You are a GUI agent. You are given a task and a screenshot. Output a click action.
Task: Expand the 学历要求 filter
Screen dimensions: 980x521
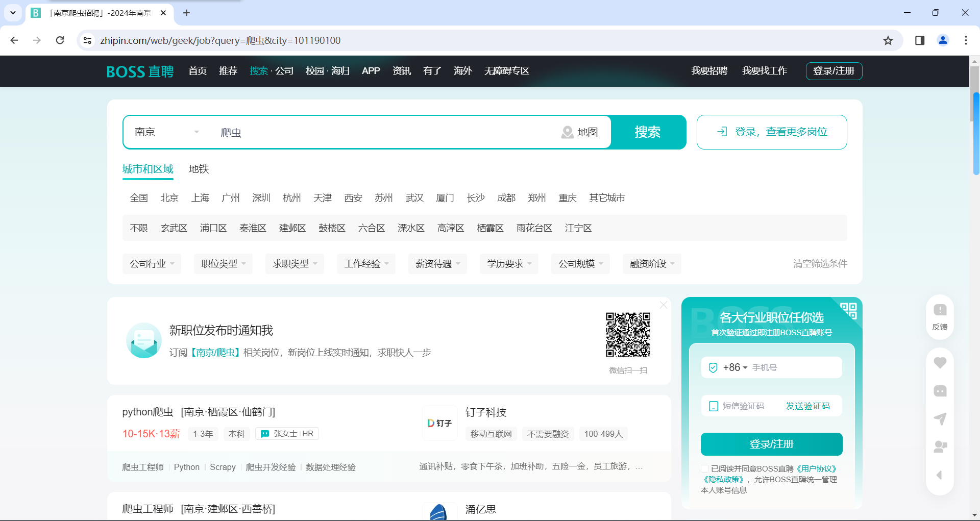tap(509, 264)
